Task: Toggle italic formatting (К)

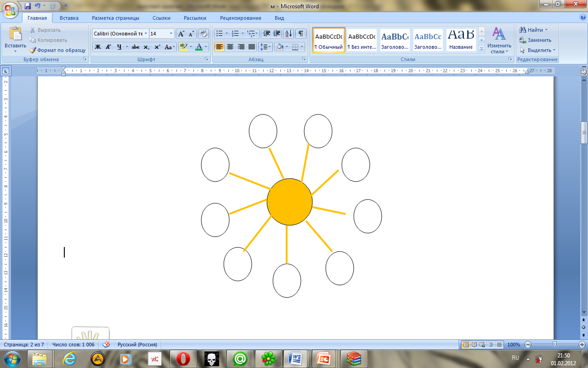Action: 108,47
